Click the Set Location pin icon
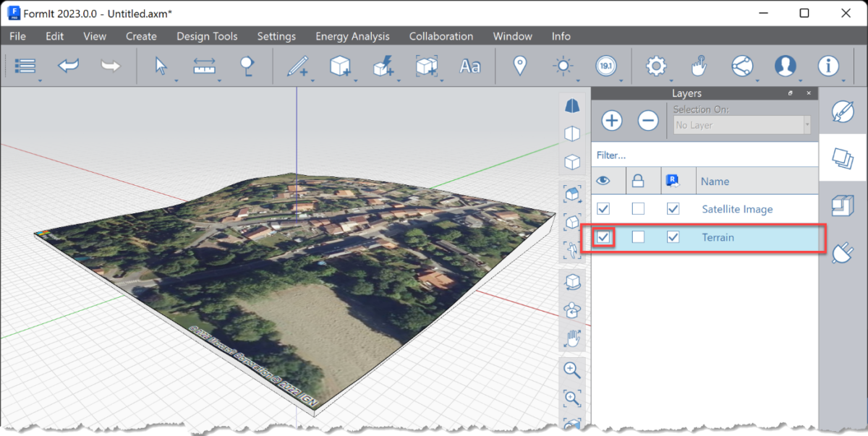 pos(519,66)
